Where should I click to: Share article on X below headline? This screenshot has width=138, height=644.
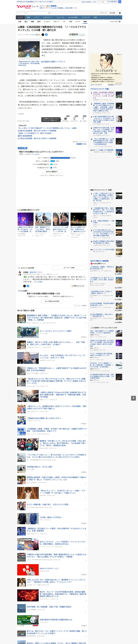[43, 35]
